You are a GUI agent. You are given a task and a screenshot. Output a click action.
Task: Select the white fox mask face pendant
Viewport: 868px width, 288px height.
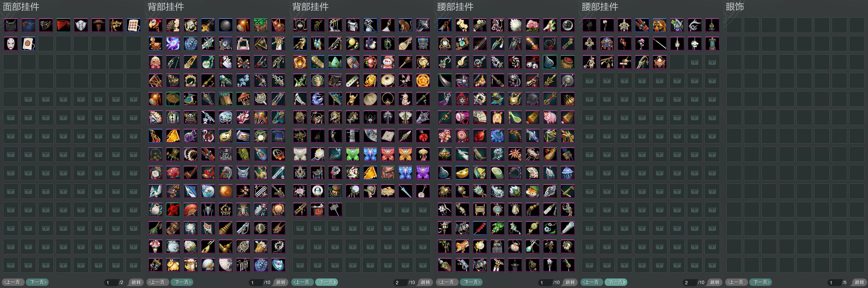coord(11,44)
